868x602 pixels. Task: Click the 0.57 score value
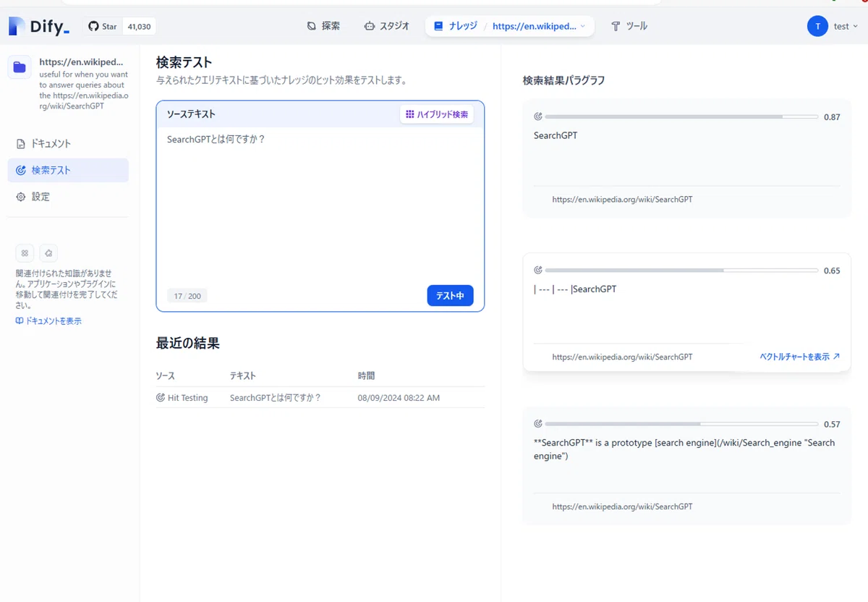pyautogui.click(x=832, y=425)
